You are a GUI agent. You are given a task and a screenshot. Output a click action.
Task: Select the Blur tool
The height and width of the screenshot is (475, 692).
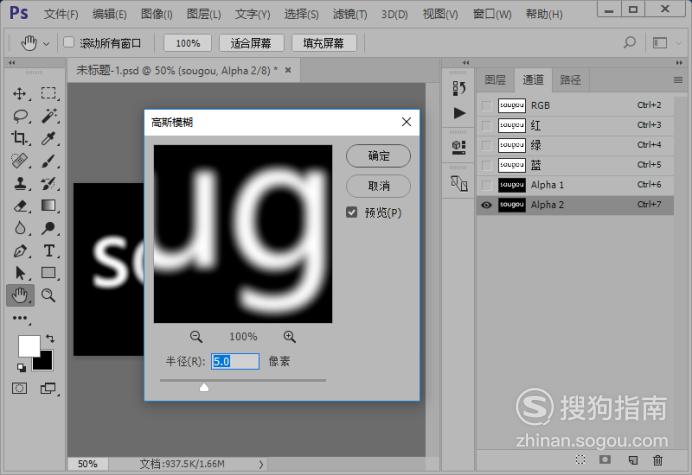(20, 228)
